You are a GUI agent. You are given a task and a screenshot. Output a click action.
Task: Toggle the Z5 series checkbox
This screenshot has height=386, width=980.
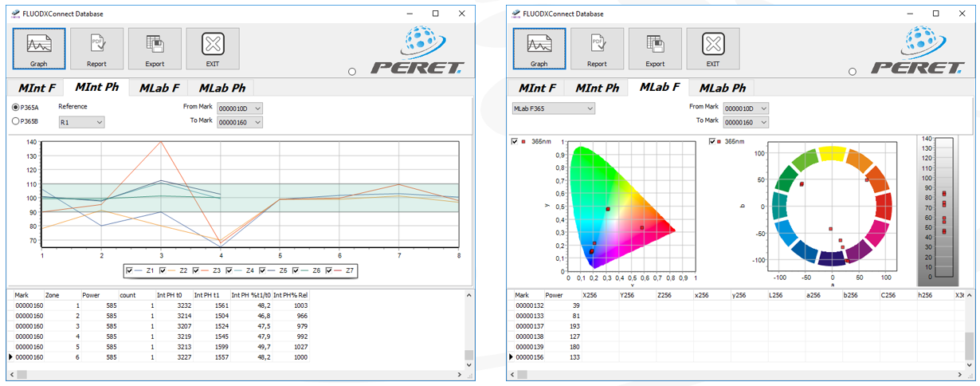(x=263, y=271)
